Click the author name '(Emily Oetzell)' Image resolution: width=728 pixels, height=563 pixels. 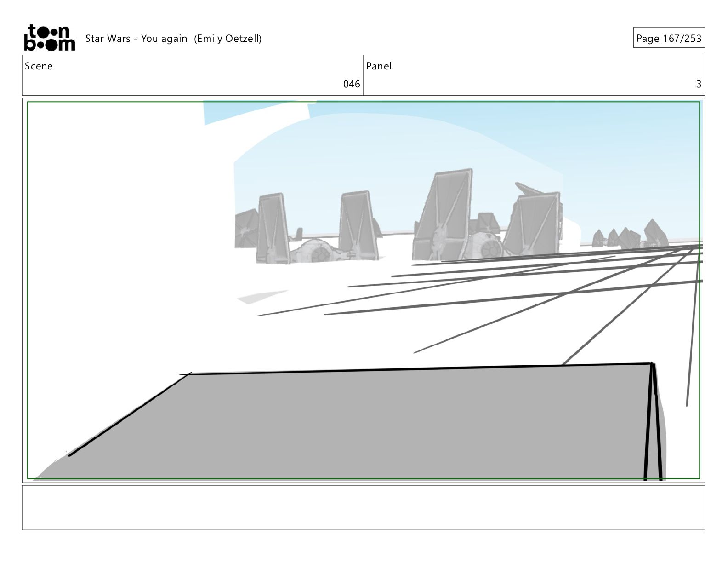pos(227,39)
